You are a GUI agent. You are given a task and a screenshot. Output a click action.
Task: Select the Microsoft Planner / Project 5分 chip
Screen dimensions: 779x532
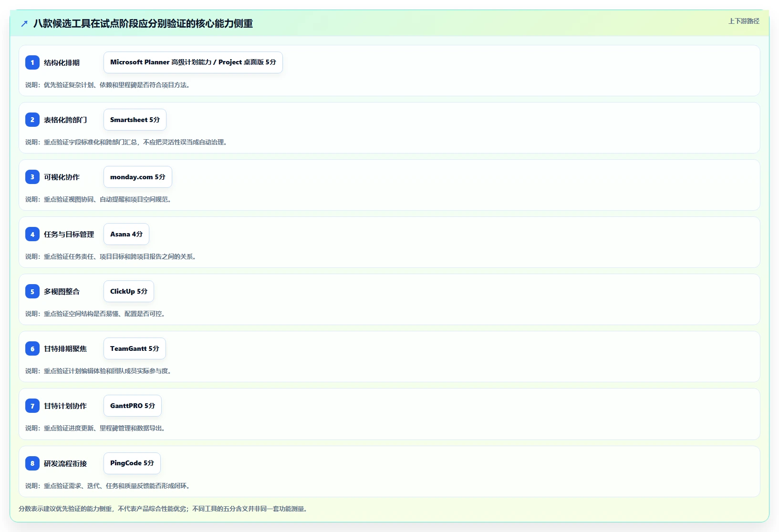click(x=193, y=62)
